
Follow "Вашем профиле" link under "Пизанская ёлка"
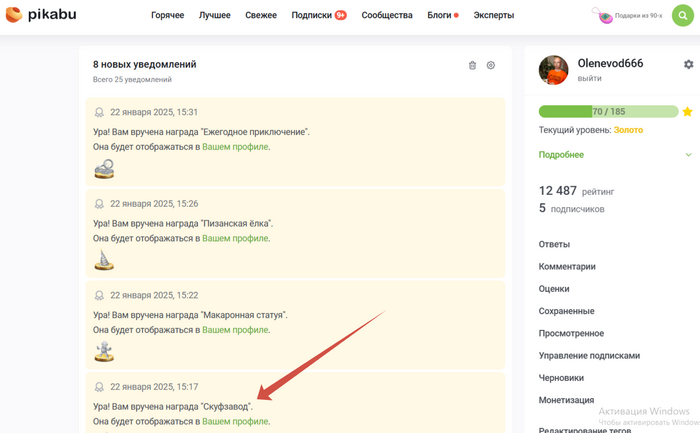235,238
